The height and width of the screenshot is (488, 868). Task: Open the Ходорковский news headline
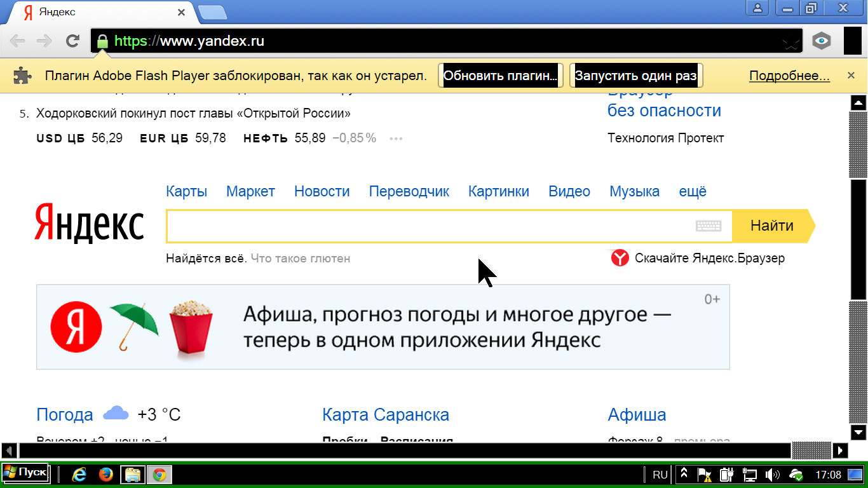[x=193, y=114]
